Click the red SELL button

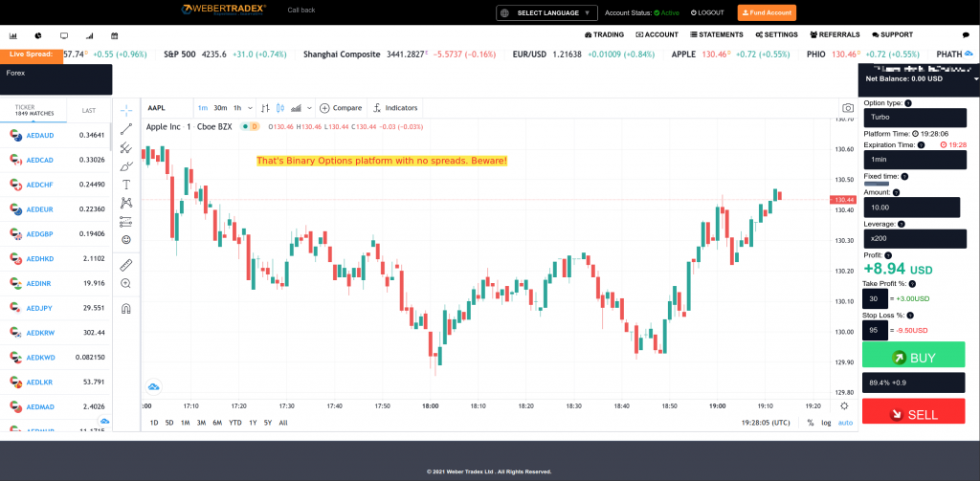point(914,413)
